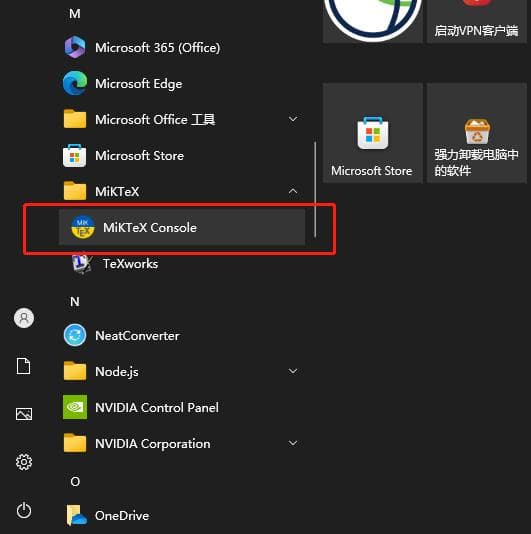The width and height of the screenshot is (531, 534).
Task: Select the "OneDrive" text label
Action: (x=122, y=516)
